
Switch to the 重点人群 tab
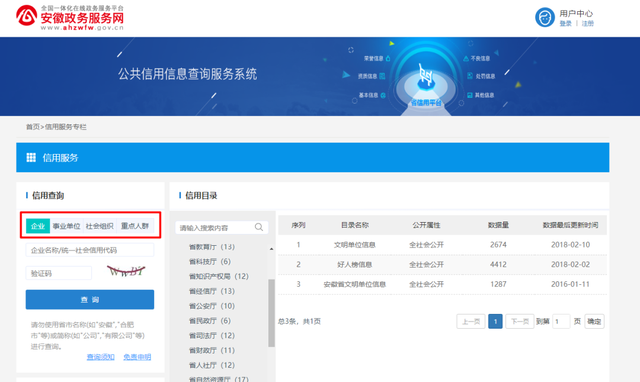point(135,226)
